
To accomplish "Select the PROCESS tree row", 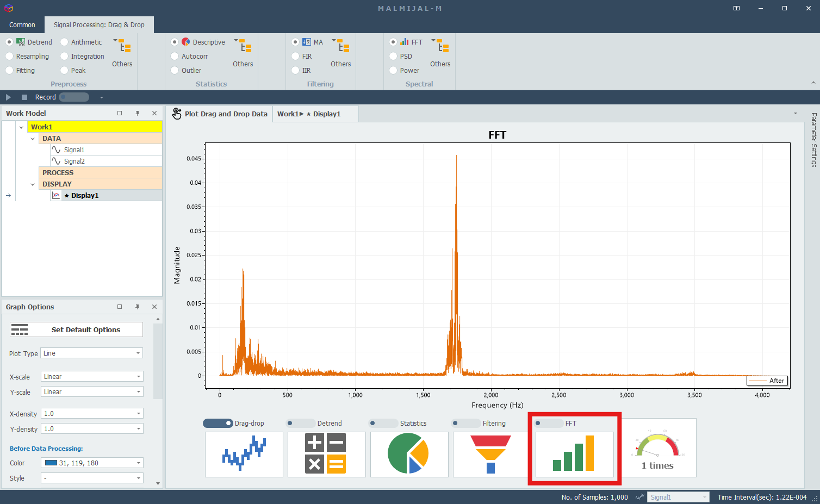I will tap(101, 173).
